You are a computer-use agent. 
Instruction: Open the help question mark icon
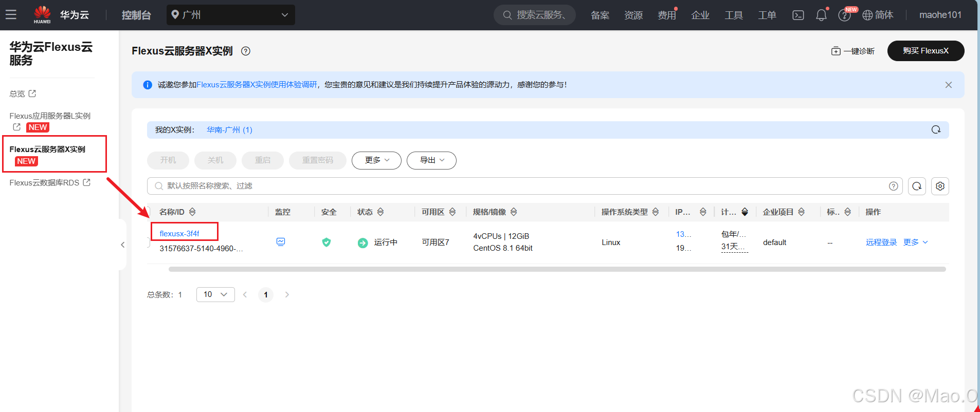pos(844,15)
